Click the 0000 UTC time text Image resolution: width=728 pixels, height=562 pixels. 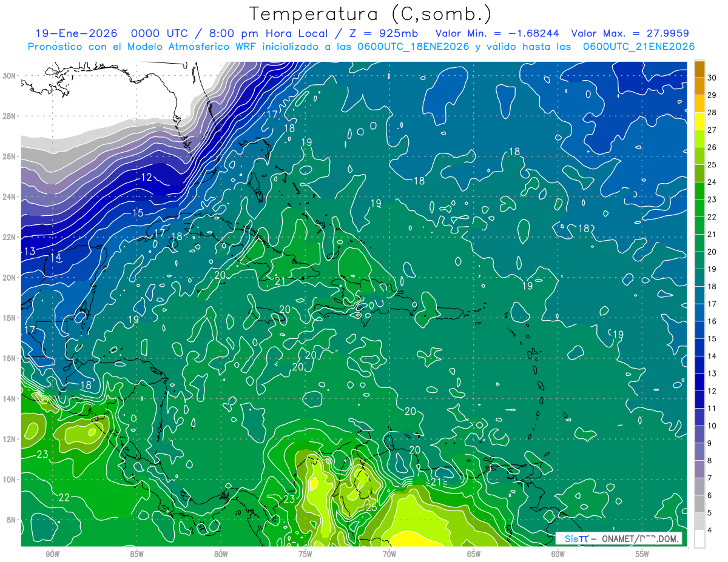coord(160,33)
